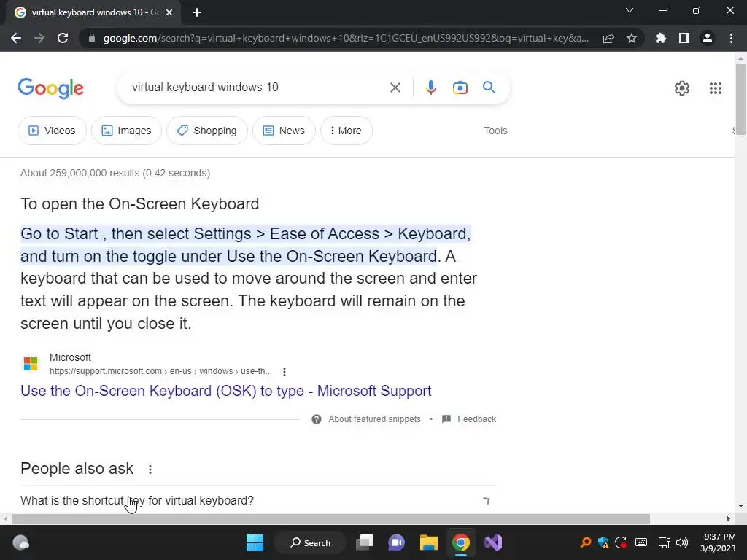Search by voice microphone icon
This screenshot has height=560, width=747.
[x=430, y=87]
